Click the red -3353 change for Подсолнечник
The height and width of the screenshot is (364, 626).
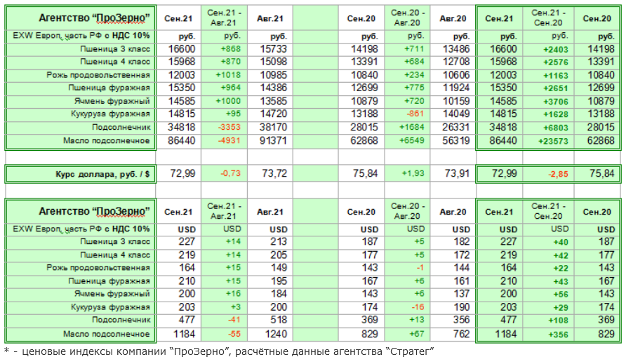(229, 128)
